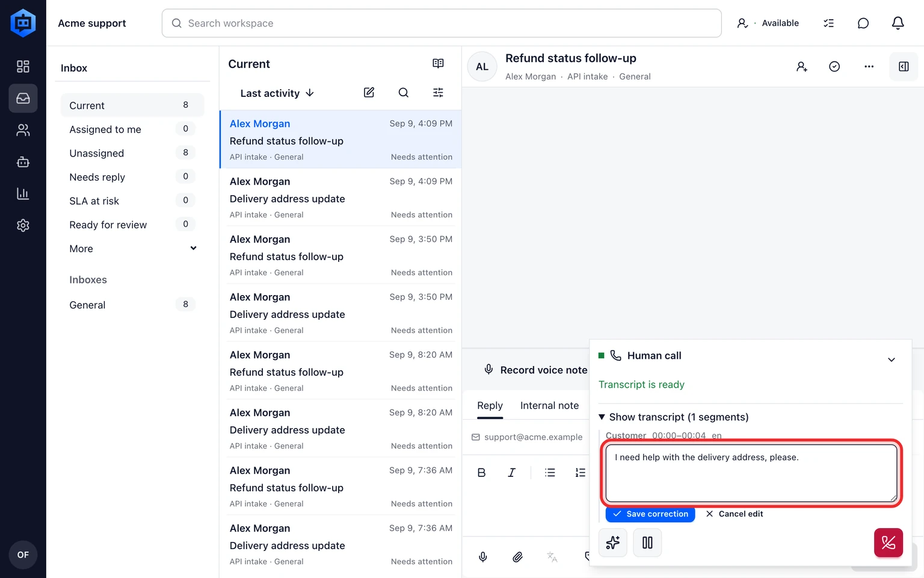Click the Acme support app logo
Viewport: 924px width, 578px height.
23,23
